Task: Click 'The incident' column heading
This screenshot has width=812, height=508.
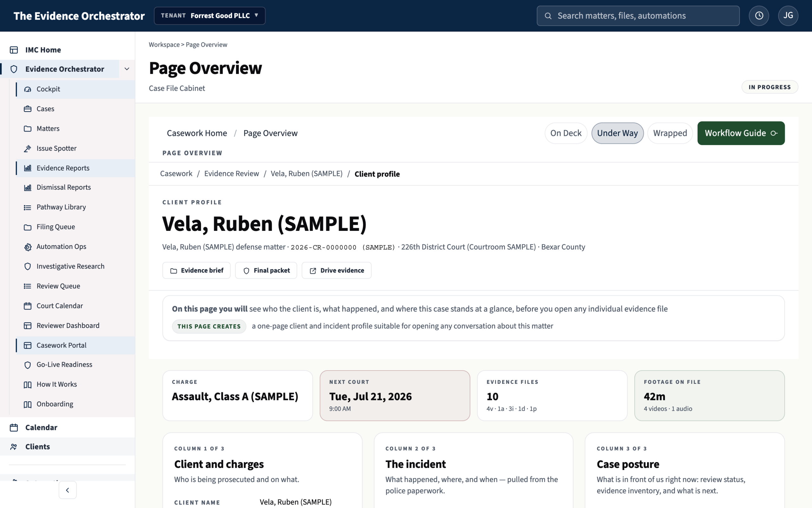Action: [x=416, y=464]
